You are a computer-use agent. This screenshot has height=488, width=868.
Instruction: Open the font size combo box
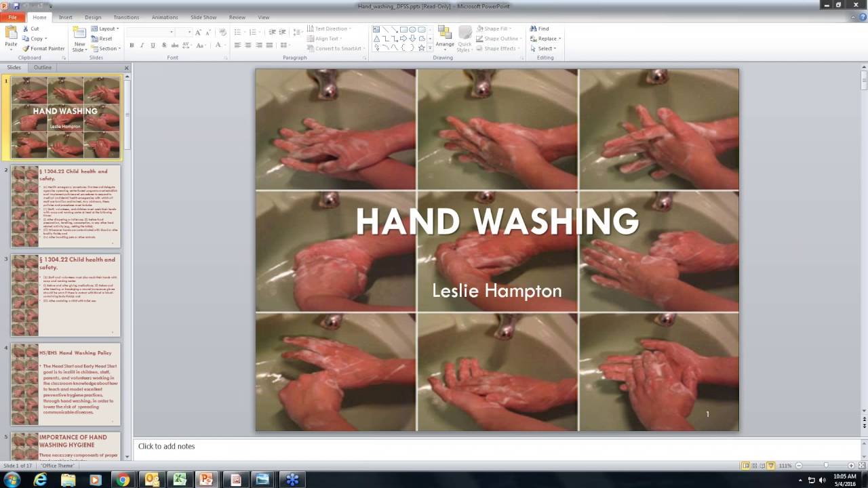[184, 32]
